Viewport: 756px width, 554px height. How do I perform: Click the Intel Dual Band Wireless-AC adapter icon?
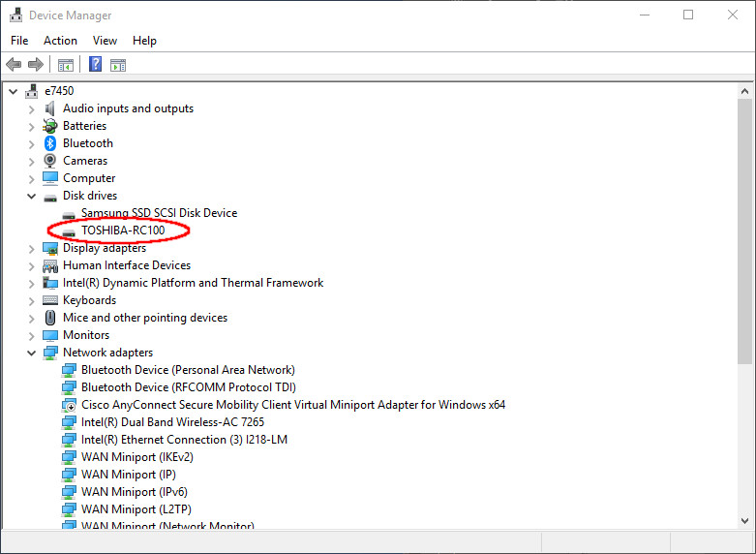click(69, 422)
